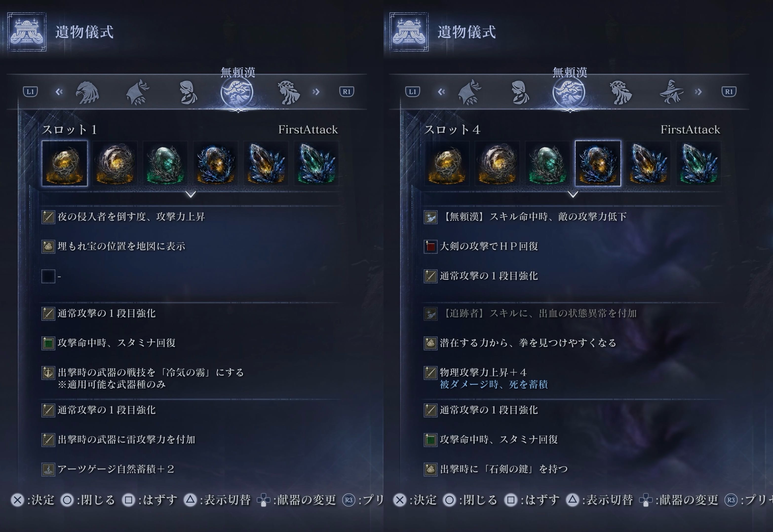Image resolution: width=773 pixels, height=532 pixels.
Task: Click red icon beside 大剣の攻撃でHP回復
Action: click(430, 247)
